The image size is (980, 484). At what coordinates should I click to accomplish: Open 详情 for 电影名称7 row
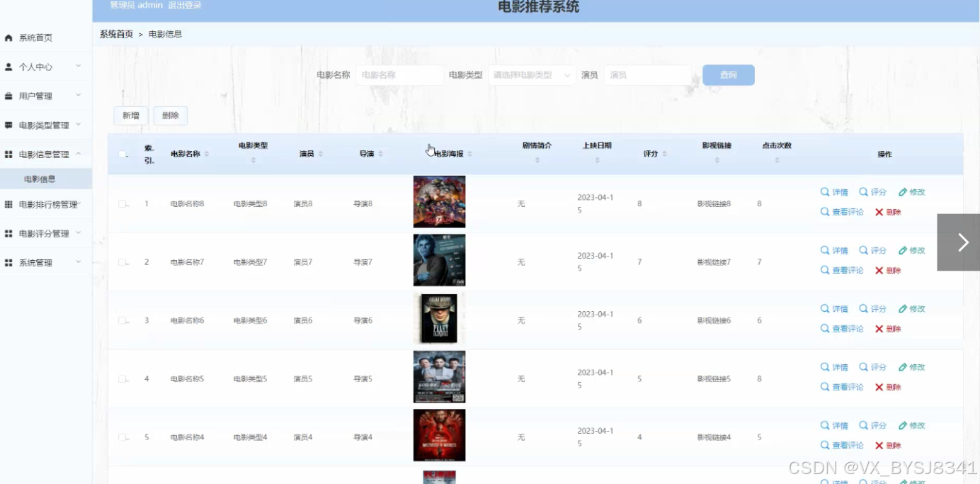pyautogui.click(x=834, y=250)
